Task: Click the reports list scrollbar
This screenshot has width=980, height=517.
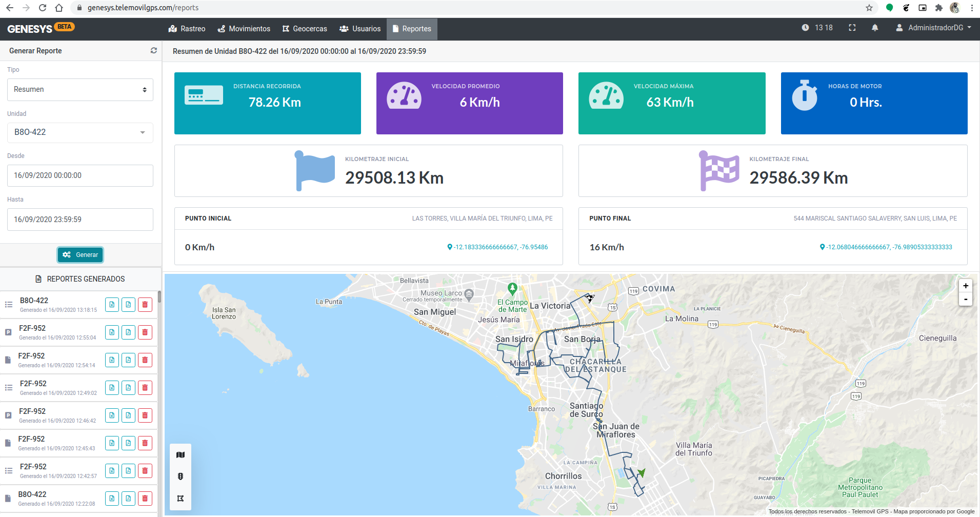Action: tap(159, 296)
